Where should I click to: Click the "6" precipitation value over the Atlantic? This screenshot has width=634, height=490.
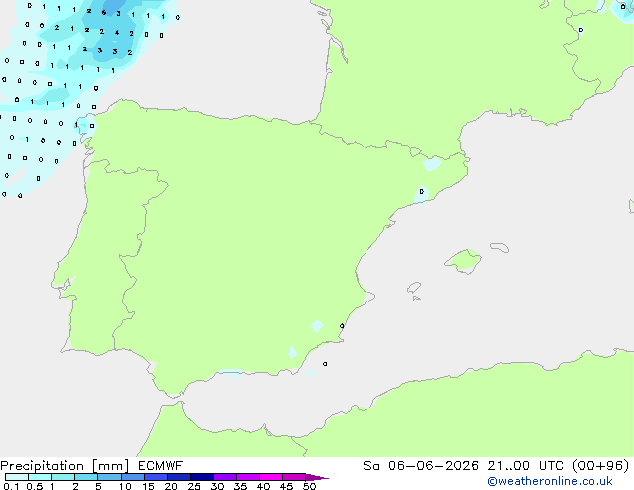104,13
